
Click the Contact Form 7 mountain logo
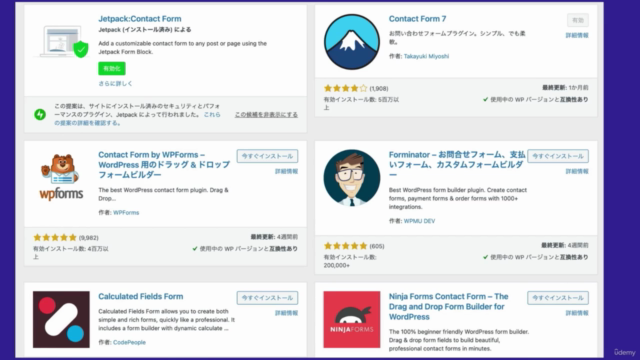tap(351, 42)
